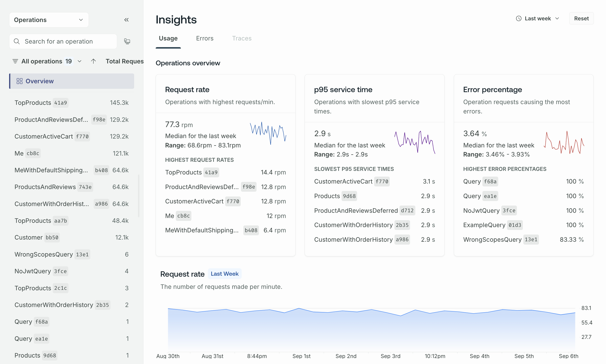Switch to the Traces tab

(x=242, y=38)
